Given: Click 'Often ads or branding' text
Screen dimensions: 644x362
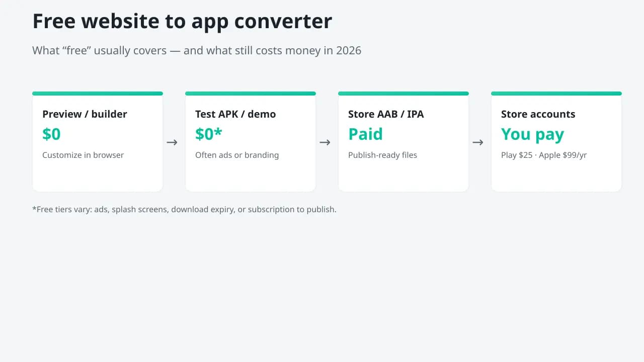Looking at the screenshot, I should pyautogui.click(x=237, y=155).
